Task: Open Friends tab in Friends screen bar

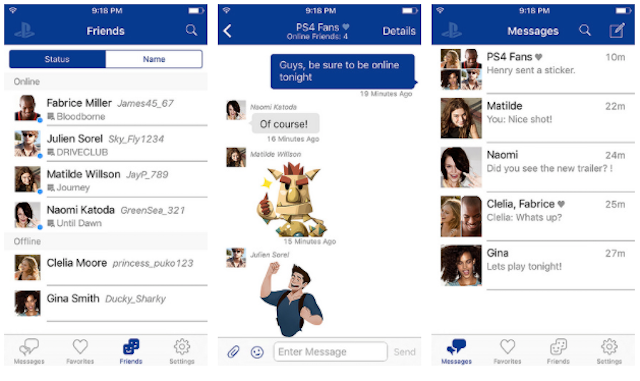Action: (131, 351)
